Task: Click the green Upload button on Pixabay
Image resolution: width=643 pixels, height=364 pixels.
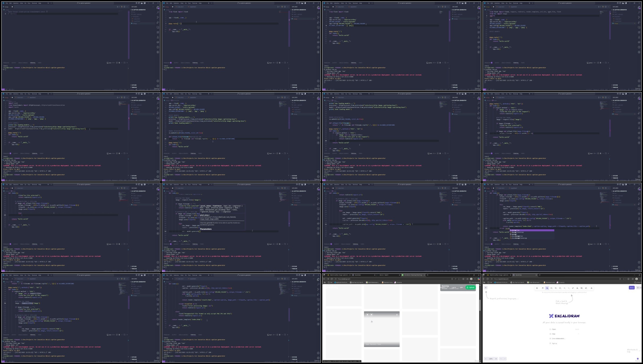Action: click(x=470, y=287)
